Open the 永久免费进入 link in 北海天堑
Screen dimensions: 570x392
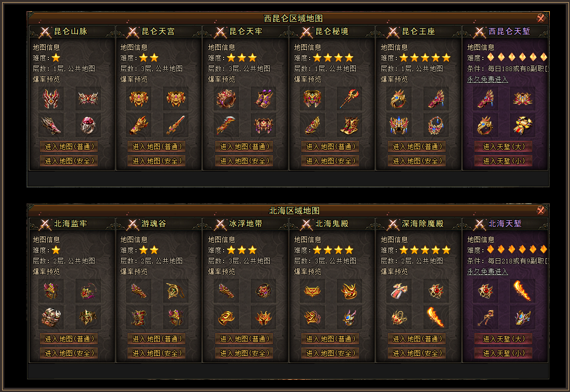(488, 271)
